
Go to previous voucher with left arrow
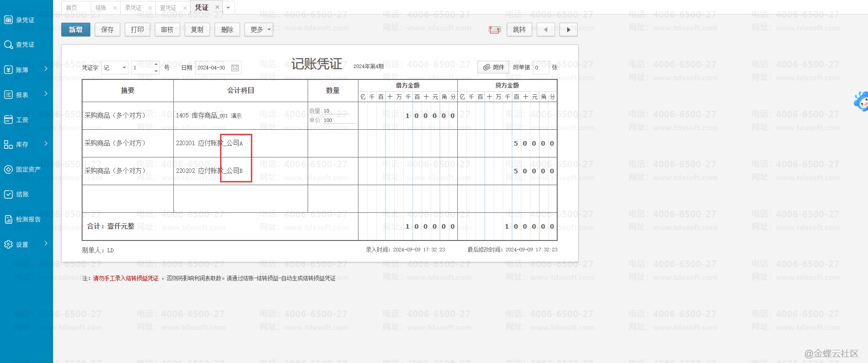pos(545,30)
